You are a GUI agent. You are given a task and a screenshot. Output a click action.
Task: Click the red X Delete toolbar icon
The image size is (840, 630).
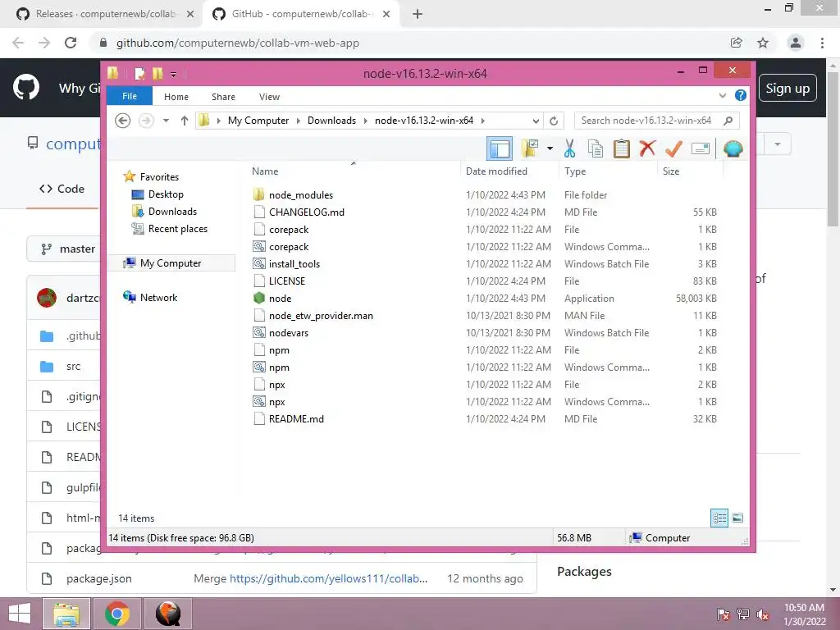tap(647, 148)
